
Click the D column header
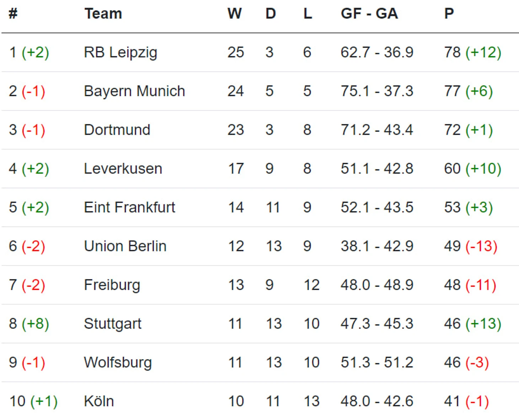click(x=271, y=14)
